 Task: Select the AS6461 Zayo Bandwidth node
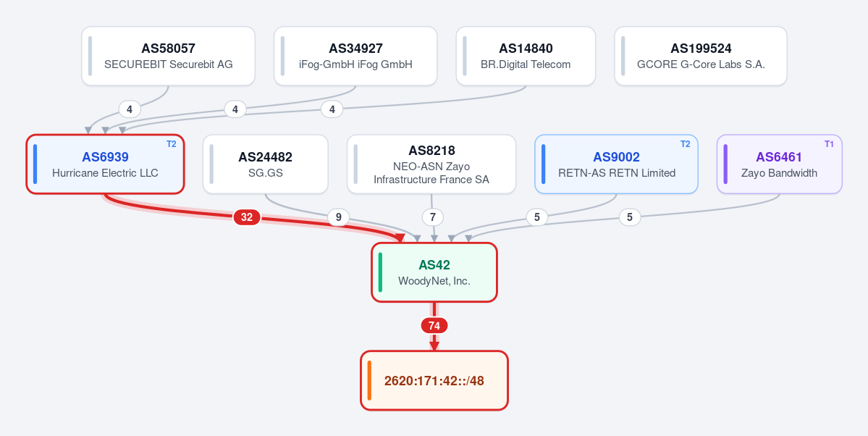(x=780, y=164)
